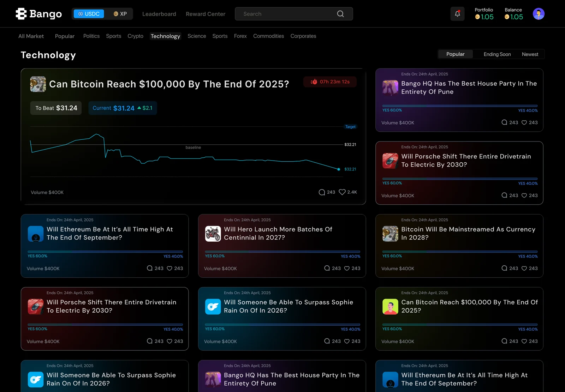Screen dimensions: 565x392
Task: Click the Portfolio coin value
Action: pos(484,17)
